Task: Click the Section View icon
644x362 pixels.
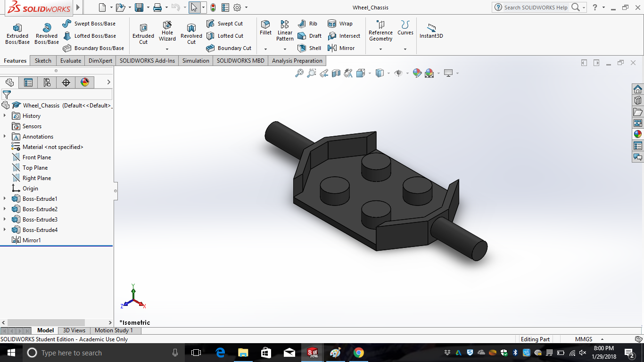Action: coord(336,73)
